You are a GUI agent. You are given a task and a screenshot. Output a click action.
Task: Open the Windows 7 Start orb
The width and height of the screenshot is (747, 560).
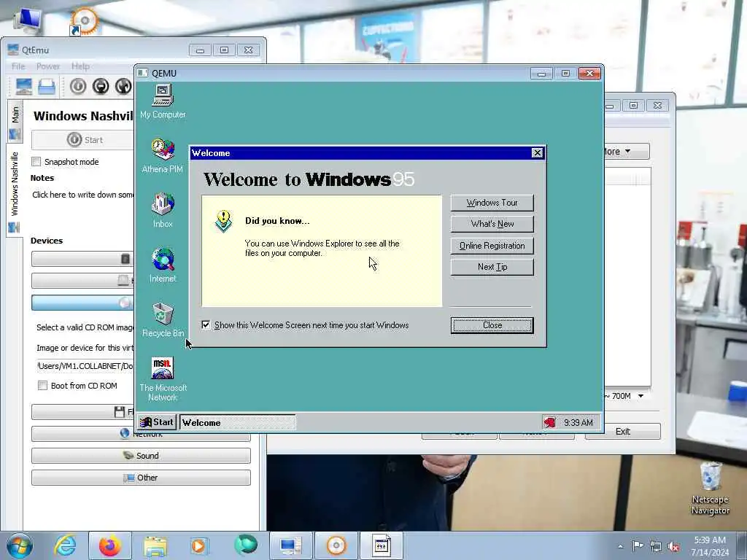20,545
